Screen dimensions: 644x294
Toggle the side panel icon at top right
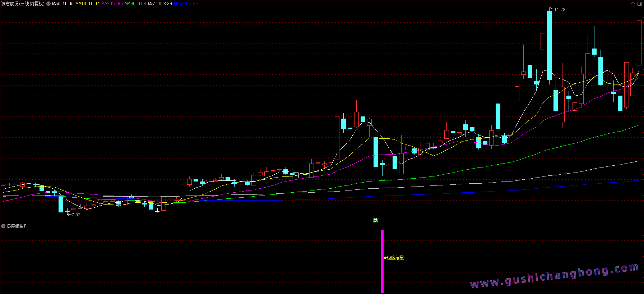pos(639,4)
